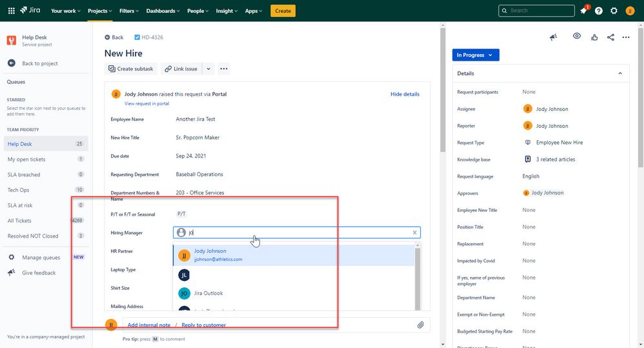Click Add internal note

pyautogui.click(x=148, y=325)
